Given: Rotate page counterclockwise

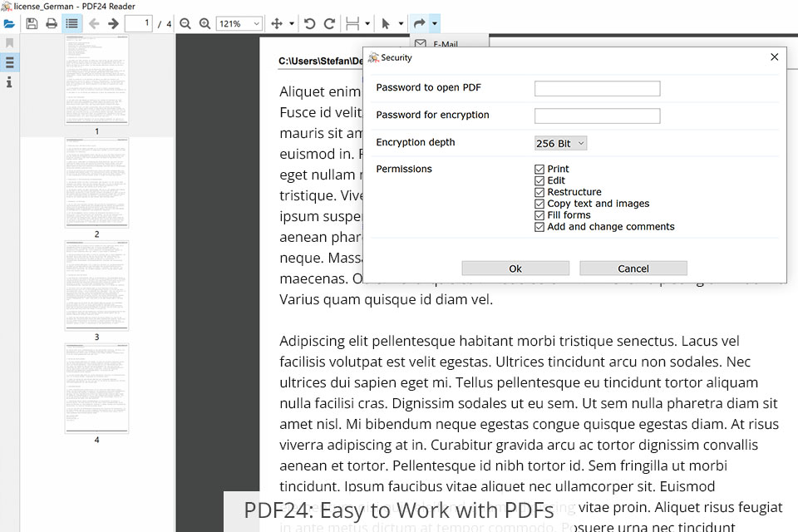Looking at the screenshot, I should pyautogui.click(x=309, y=24).
